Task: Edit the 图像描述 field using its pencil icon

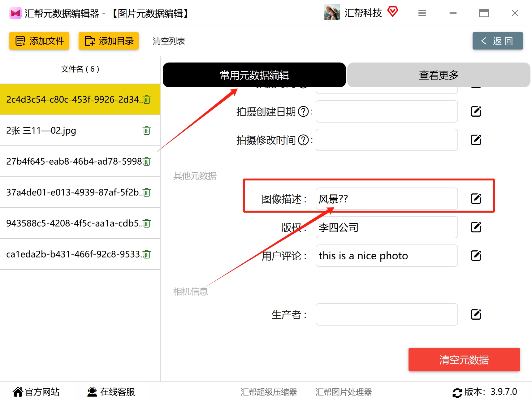Action: click(476, 198)
